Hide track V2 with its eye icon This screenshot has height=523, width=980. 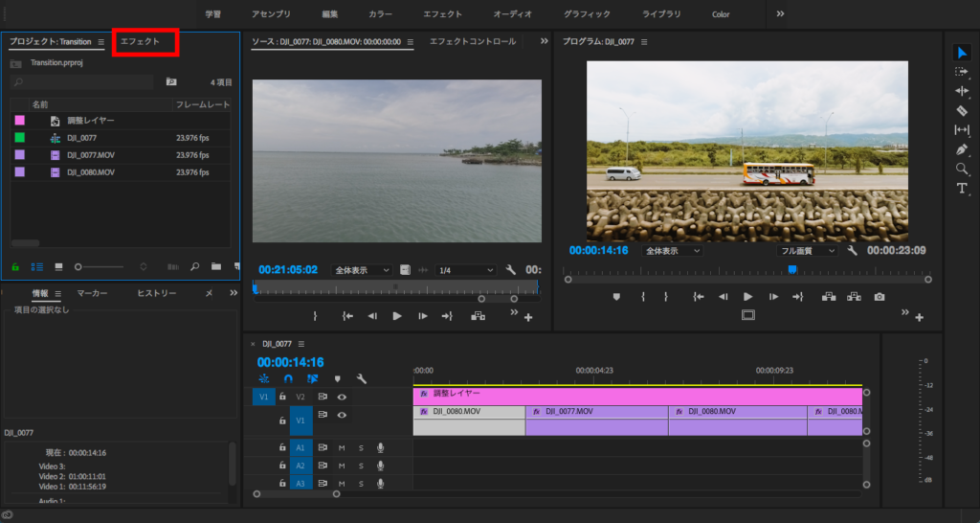342,397
